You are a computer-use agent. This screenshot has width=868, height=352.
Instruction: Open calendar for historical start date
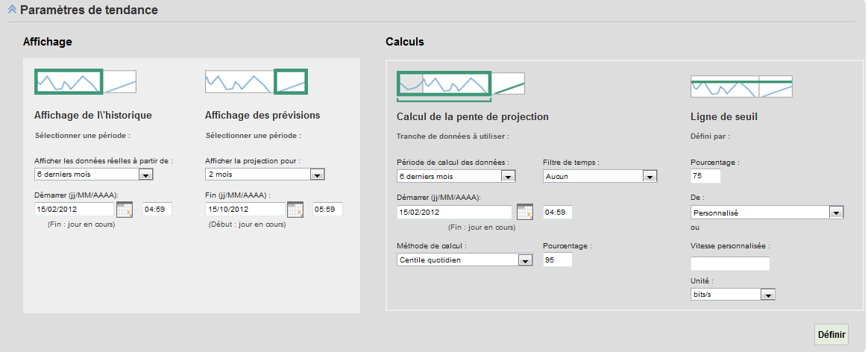(x=125, y=210)
